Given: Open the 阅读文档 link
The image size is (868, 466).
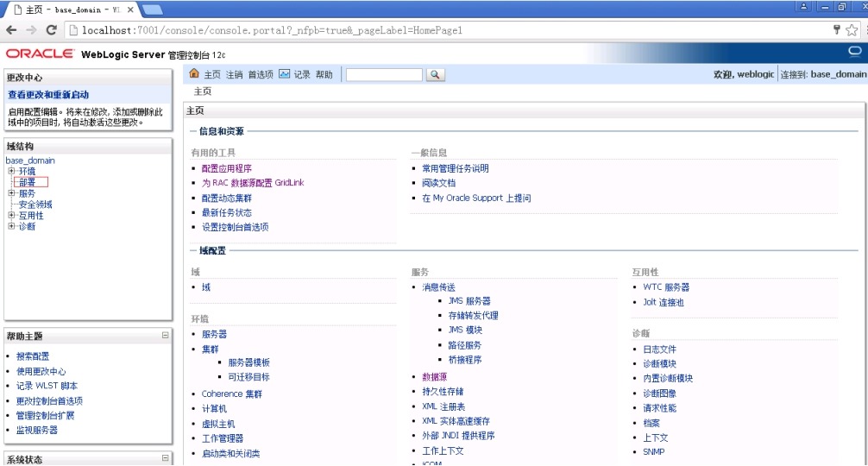Looking at the screenshot, I should [439, 183].
